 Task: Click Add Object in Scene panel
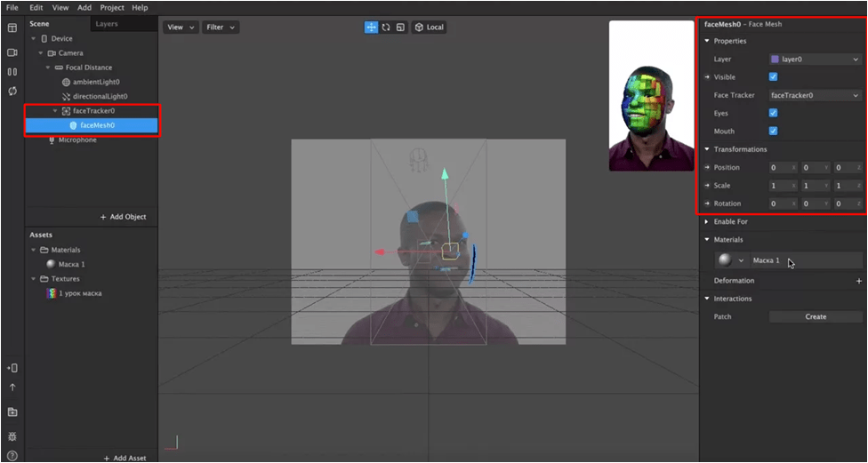coord(123,217)
